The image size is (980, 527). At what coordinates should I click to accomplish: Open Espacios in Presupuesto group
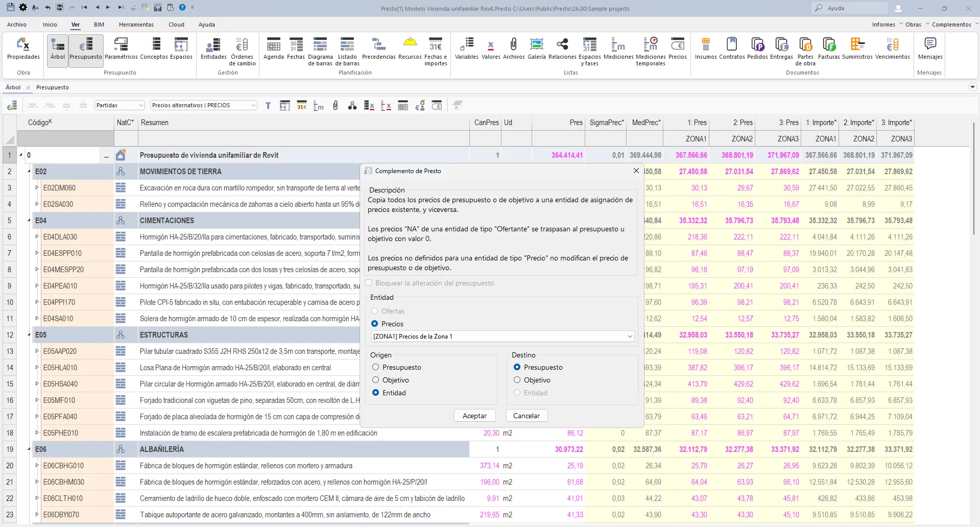click(181, 49)
